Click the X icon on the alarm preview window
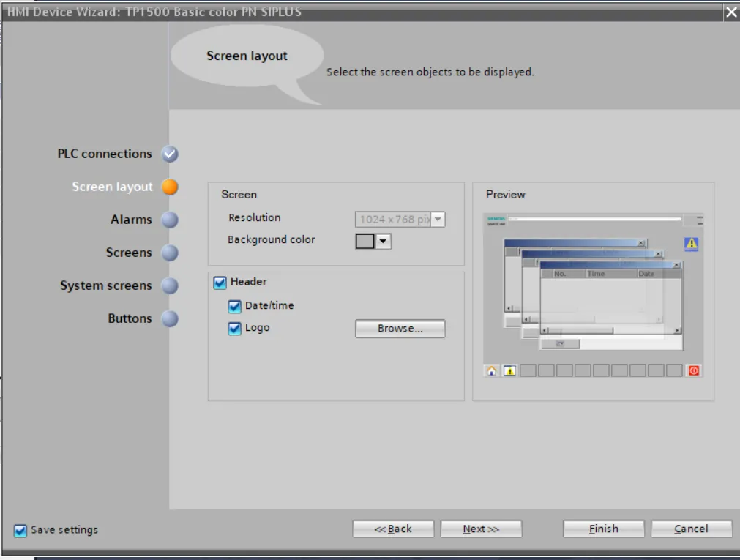This screenshot has height=560, width=740. tap(676, 265)
